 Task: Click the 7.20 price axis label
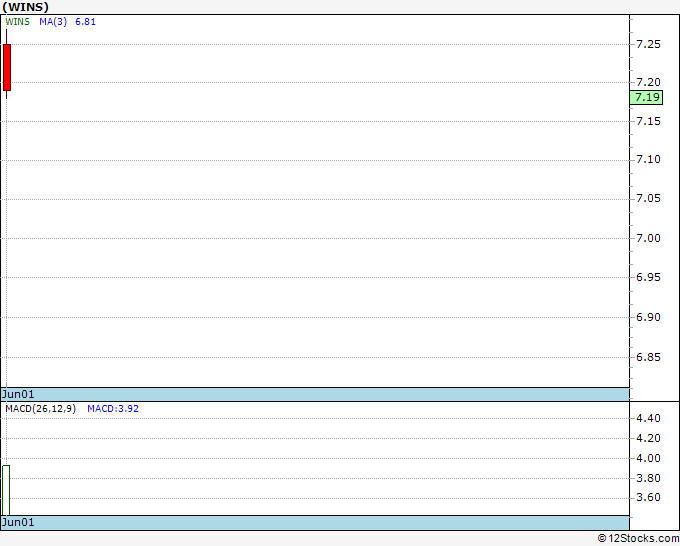point(648,82)
